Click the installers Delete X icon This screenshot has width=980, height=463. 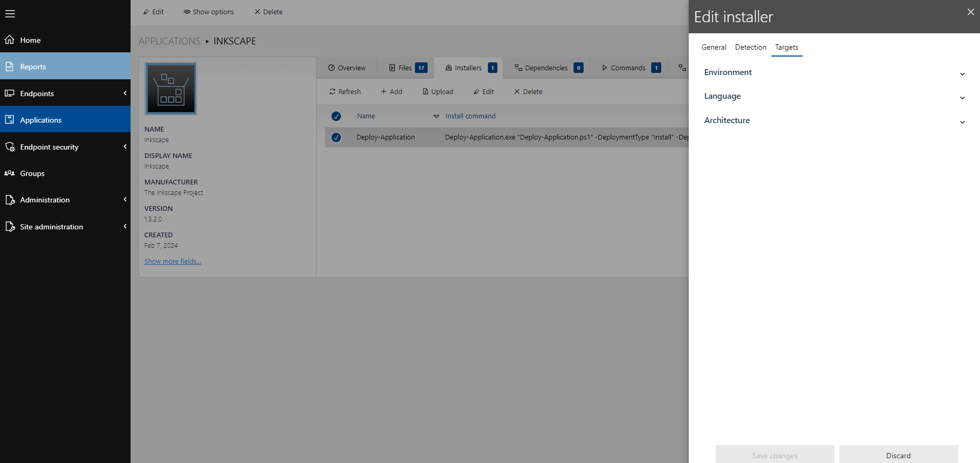click(x=517, y=91)
